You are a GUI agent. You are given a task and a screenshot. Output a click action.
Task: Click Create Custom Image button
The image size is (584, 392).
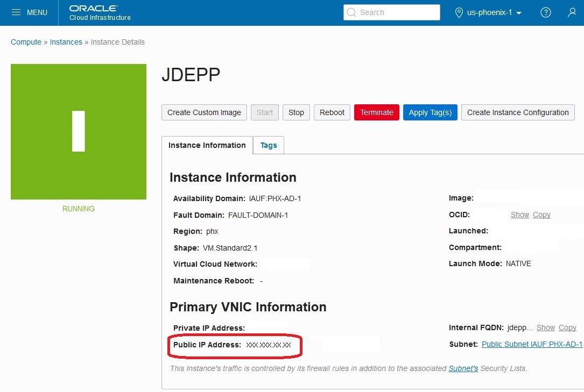[x=204, y=112]
